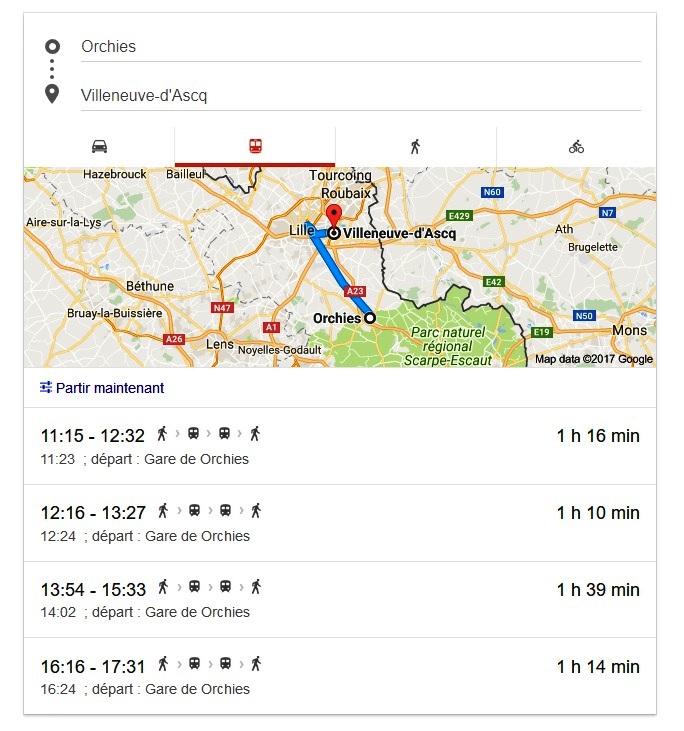The image size is (684, 731).
Task: Click the destination pin icon beside Villeneuve-d'Ascq
Action: pyautogui.click(x=52, y=94)
